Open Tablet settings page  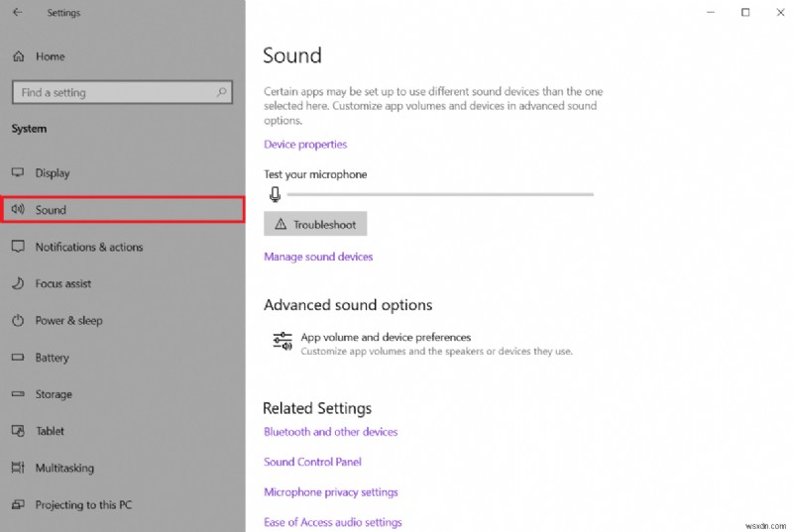coord(123,431)
